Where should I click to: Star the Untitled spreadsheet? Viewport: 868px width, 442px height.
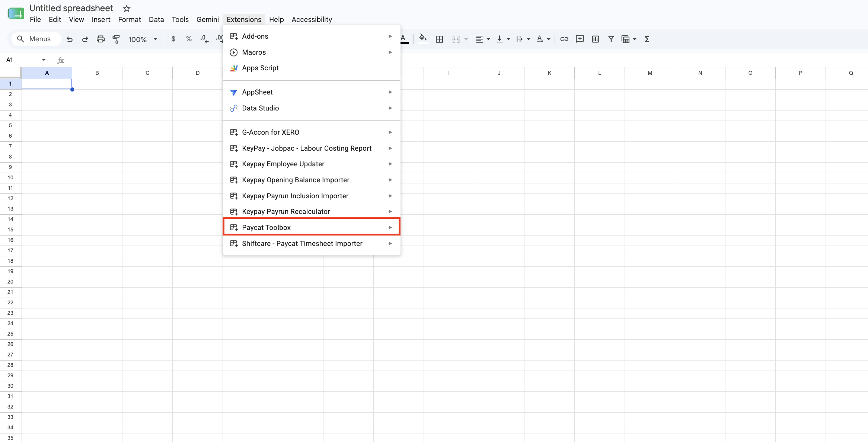(x=127, y=8)
